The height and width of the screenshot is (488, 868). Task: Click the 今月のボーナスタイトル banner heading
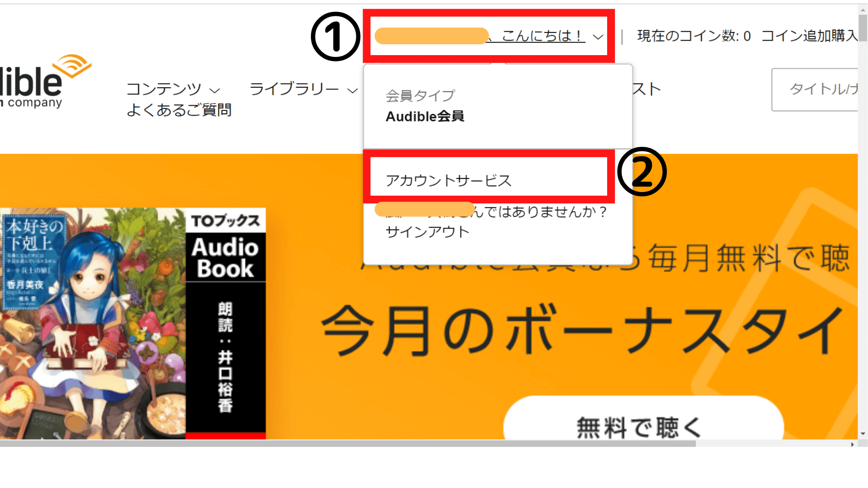pos(583,330)
